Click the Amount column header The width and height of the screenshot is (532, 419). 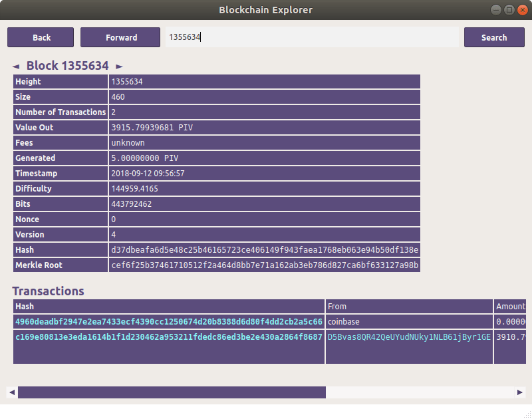tap(510, 307)
